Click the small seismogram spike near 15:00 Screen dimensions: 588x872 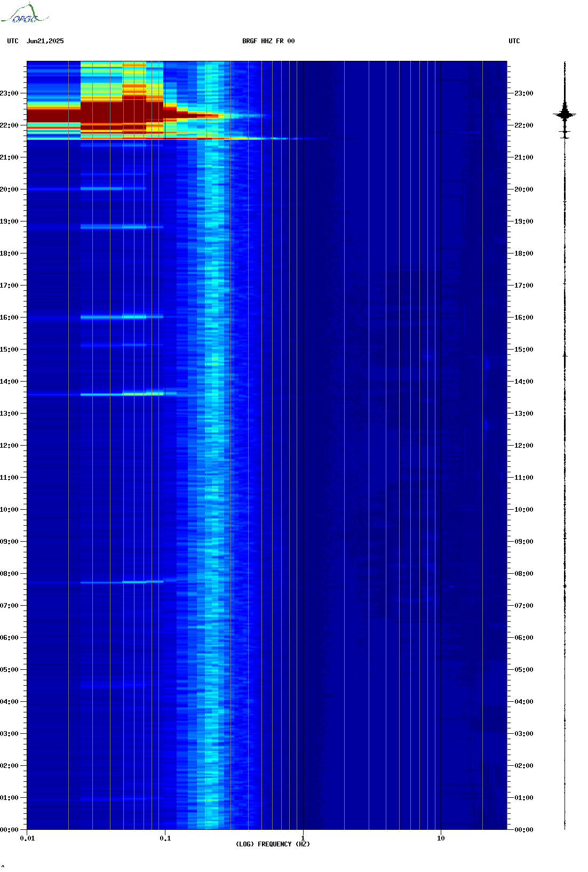(565, 355)
